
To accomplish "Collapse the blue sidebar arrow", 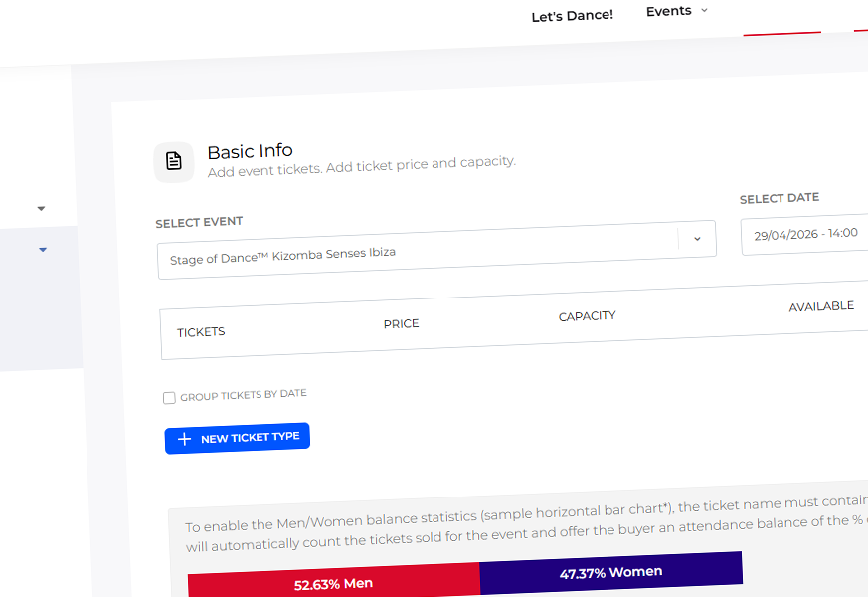I will click(43, 250).
